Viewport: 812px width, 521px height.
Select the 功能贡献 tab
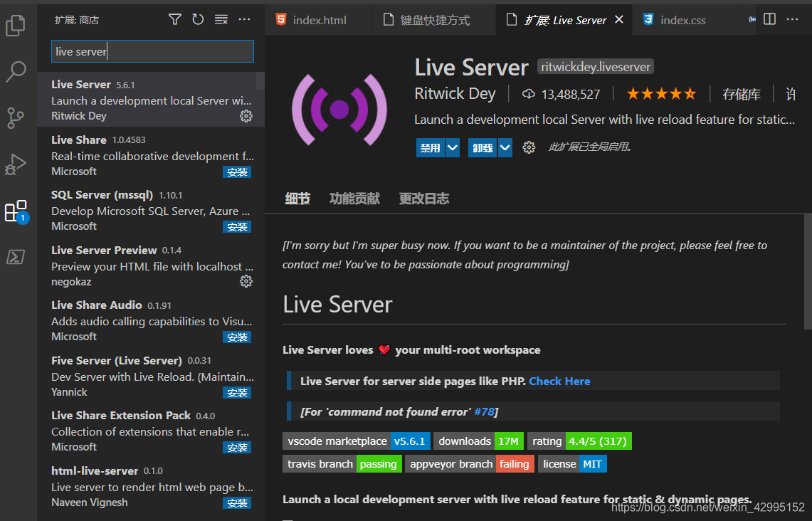click(x=354, y=199)
